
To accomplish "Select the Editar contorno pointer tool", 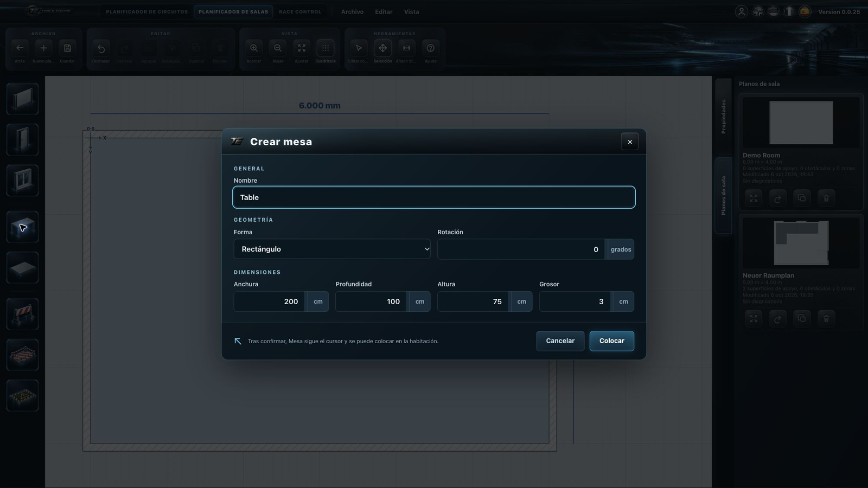I will tap(359, 48).
